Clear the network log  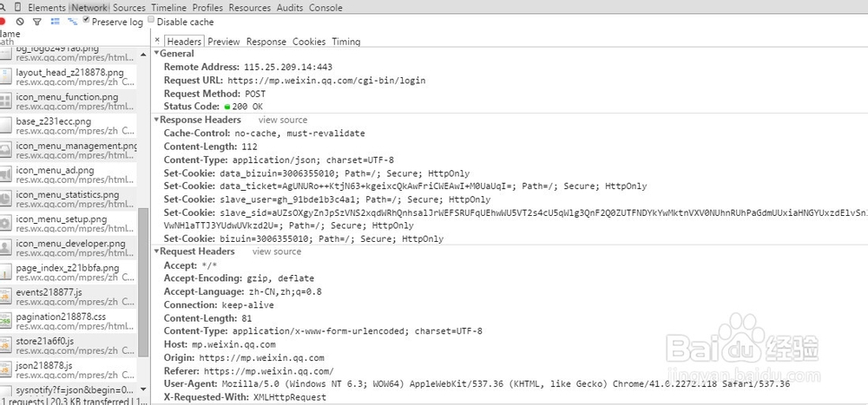point(19,22)
